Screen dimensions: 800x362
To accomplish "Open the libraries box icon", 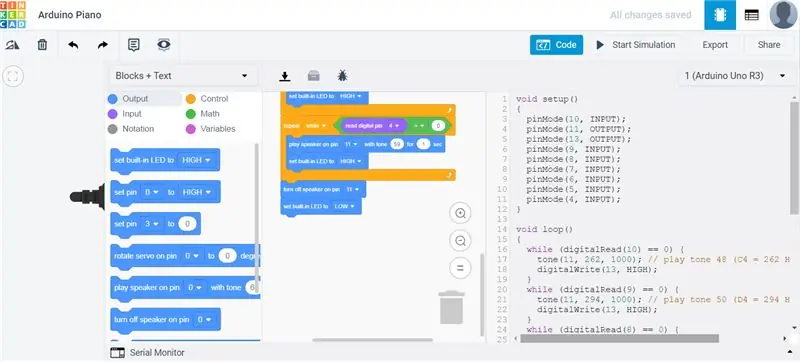I will (313, 76).
